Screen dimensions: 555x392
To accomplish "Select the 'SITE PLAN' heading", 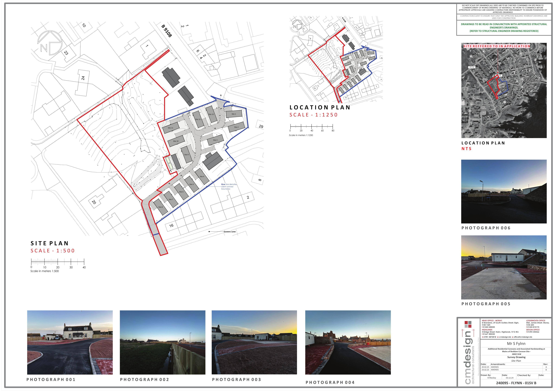I will (x=50, y=243).
